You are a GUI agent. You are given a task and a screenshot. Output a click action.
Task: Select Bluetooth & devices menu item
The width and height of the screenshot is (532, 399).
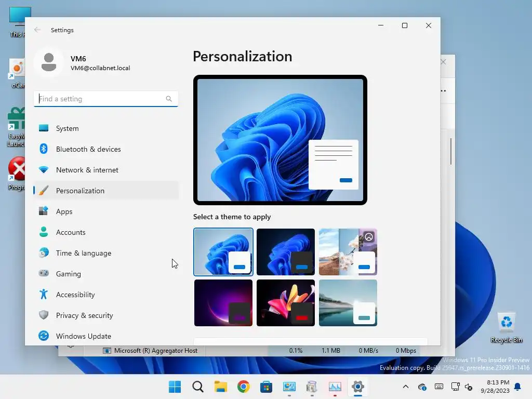(x=106, y=149)
